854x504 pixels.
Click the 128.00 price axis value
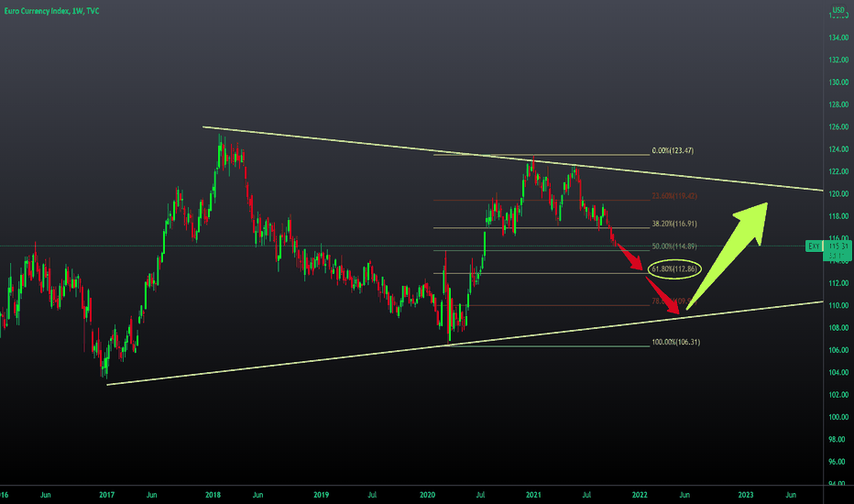[838, 104]
